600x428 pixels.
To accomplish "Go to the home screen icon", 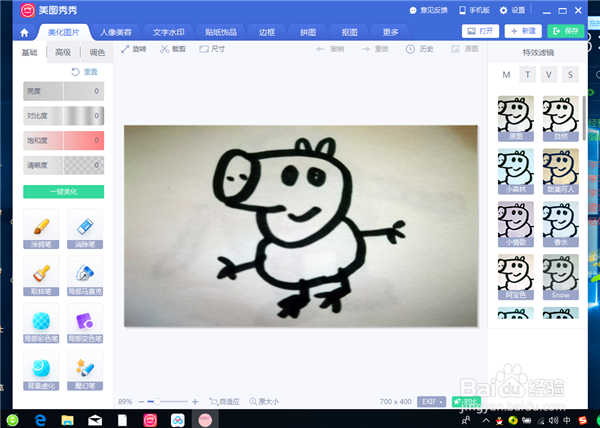I will [24, 33].
